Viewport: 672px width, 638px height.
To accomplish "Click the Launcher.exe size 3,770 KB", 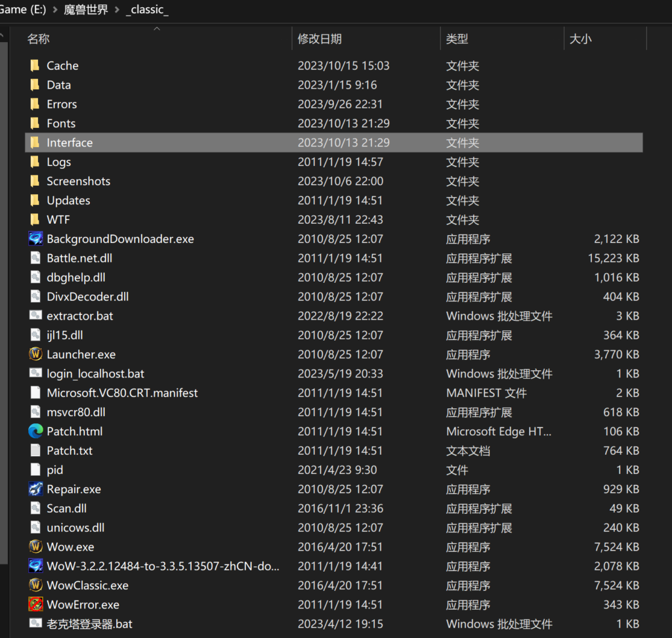I will point(616,354).
